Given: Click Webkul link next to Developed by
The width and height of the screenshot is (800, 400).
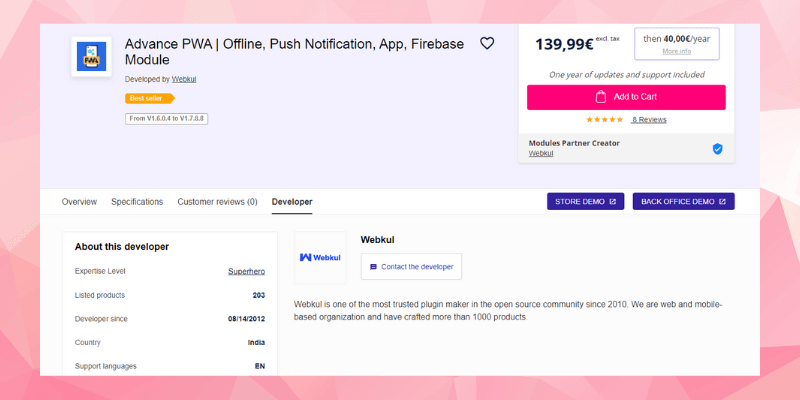Looking at the screenshot, I should click(184, 78).
